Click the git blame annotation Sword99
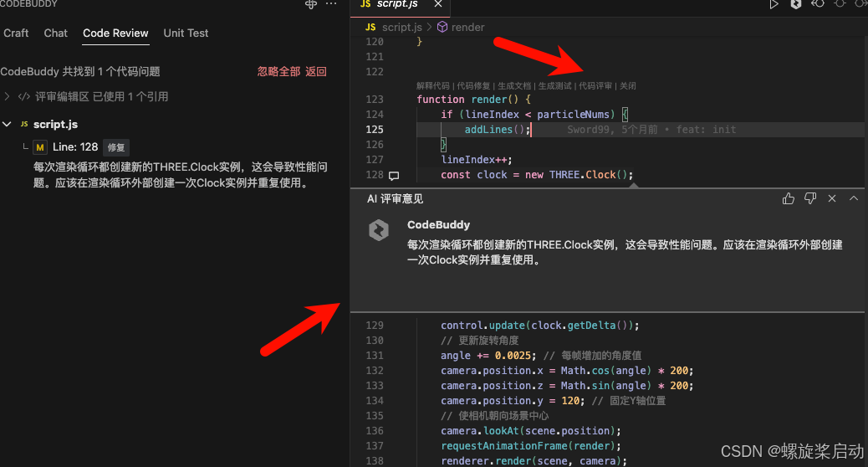Viewport: 868px width, 467px height. tap(651, 130)
